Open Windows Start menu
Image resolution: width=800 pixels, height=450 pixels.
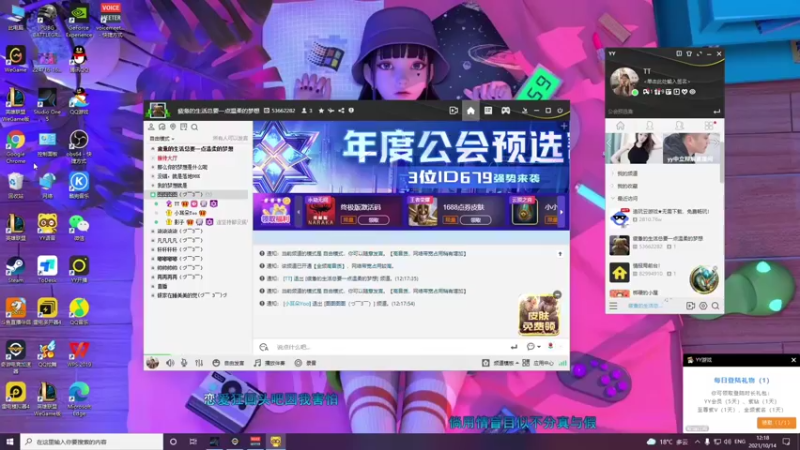point(10,441)
